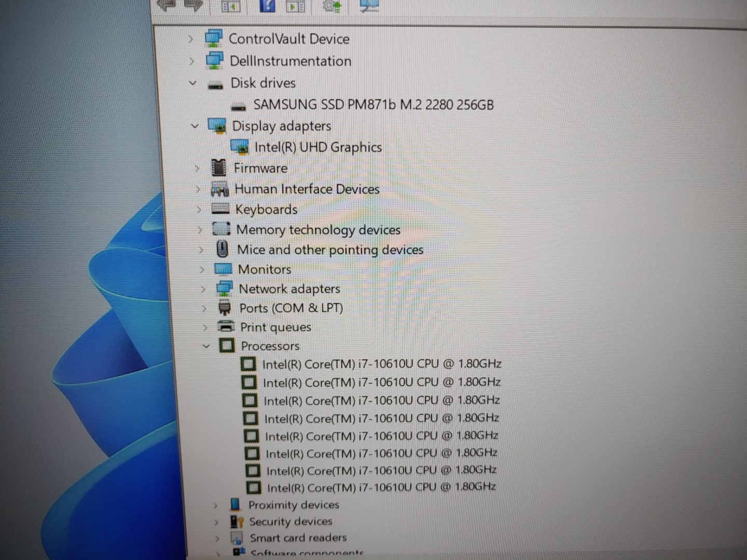Select the Processors label
747x560 pixels.
point(270,345)
